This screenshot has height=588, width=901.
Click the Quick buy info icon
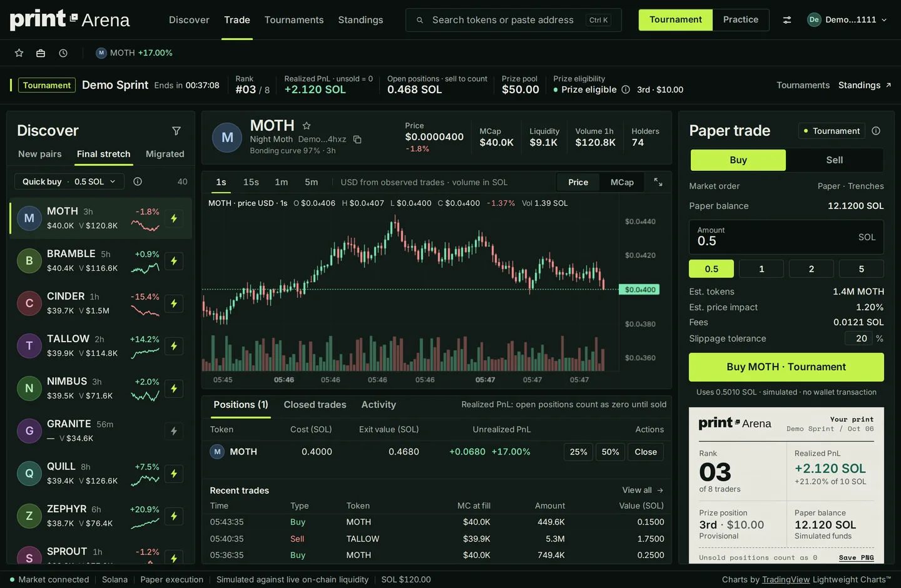(138, 181)
